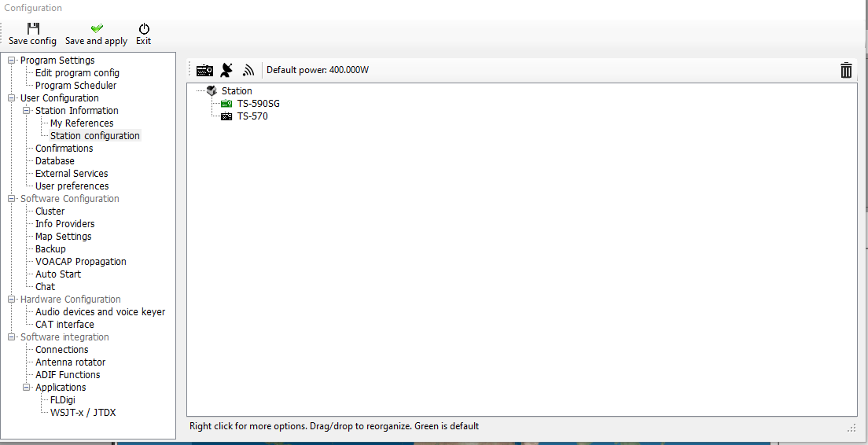
Task: Click the Save and apply label
Action: point(97,41)
